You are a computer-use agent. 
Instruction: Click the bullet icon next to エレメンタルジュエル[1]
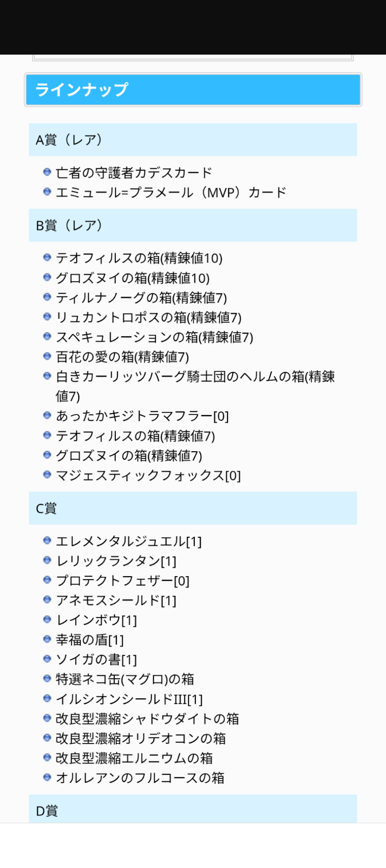[47, 540]
